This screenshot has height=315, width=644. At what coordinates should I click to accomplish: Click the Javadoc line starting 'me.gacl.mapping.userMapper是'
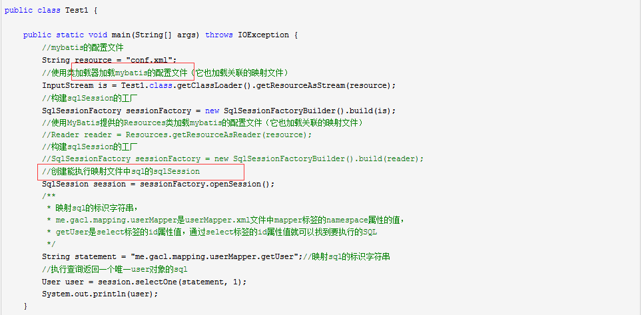(x=226, y=220)
